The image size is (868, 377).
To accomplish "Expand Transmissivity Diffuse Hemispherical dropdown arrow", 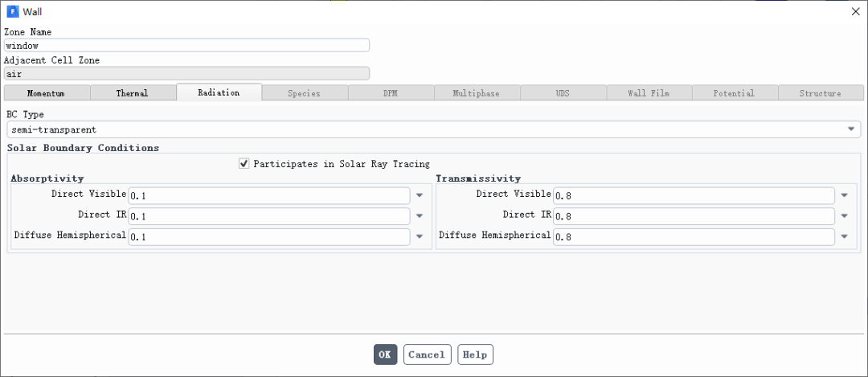I will click(845, 237).
